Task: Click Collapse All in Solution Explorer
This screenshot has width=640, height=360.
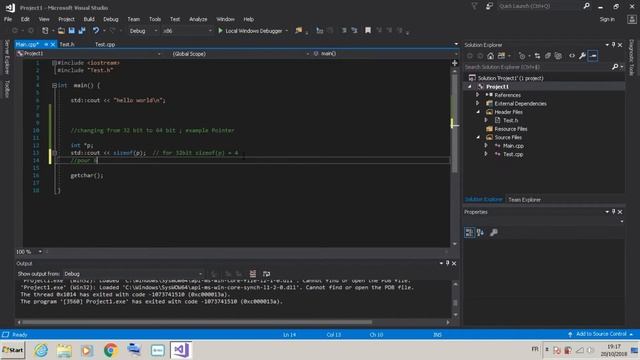Action: pos(548,56)
